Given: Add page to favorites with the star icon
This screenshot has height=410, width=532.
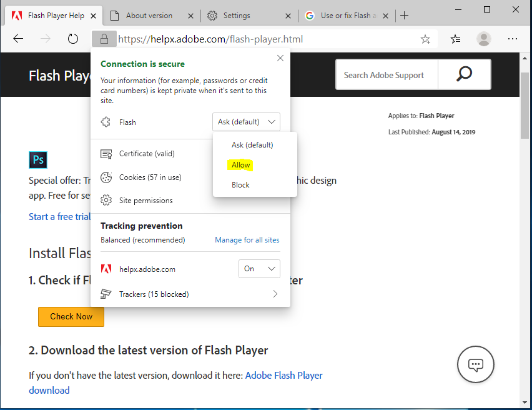Looking at the screenshot, I should 425,39.
